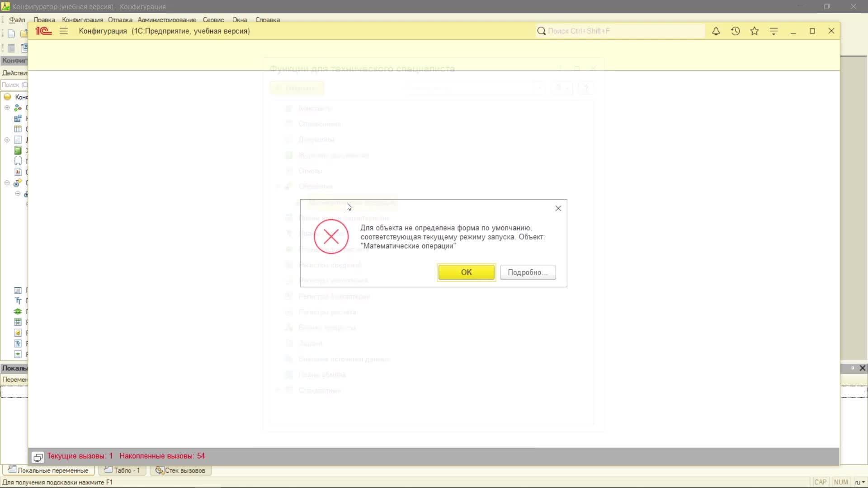
Task: Select the Reports chart tree icon
Action: (18, 172)
